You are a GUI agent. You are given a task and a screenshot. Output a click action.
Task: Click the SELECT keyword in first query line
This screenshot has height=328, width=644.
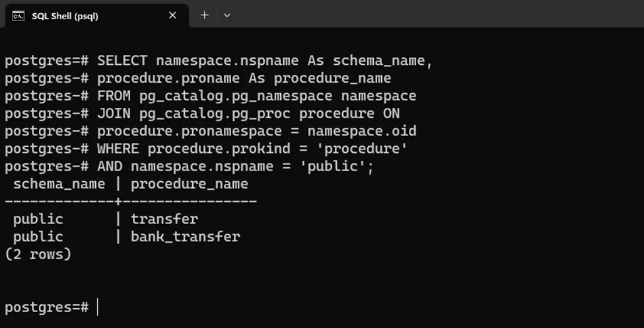tap(122, 61)
